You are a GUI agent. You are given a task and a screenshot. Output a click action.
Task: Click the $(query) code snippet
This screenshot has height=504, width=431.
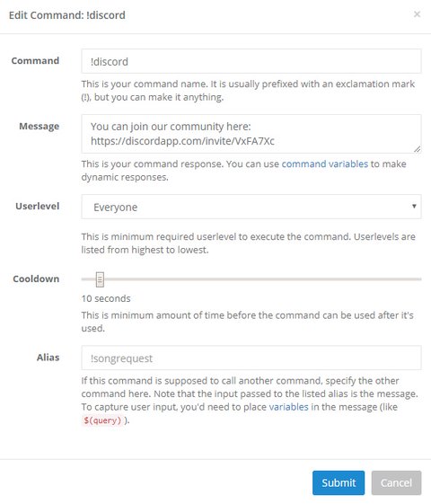click(x=102, y=420)
